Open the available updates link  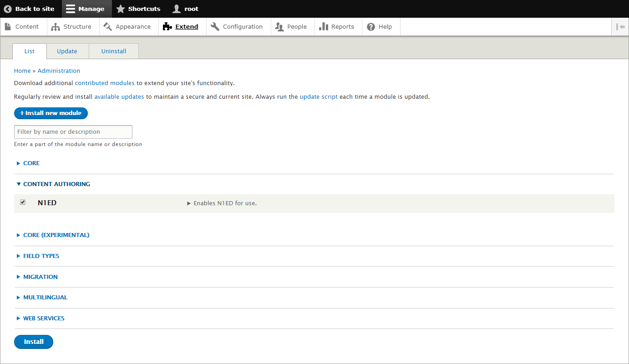tap(119, 97)
